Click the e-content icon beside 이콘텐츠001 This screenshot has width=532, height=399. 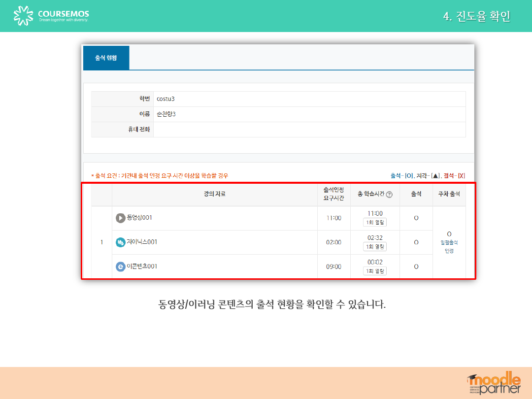click(x=121, y=266)
